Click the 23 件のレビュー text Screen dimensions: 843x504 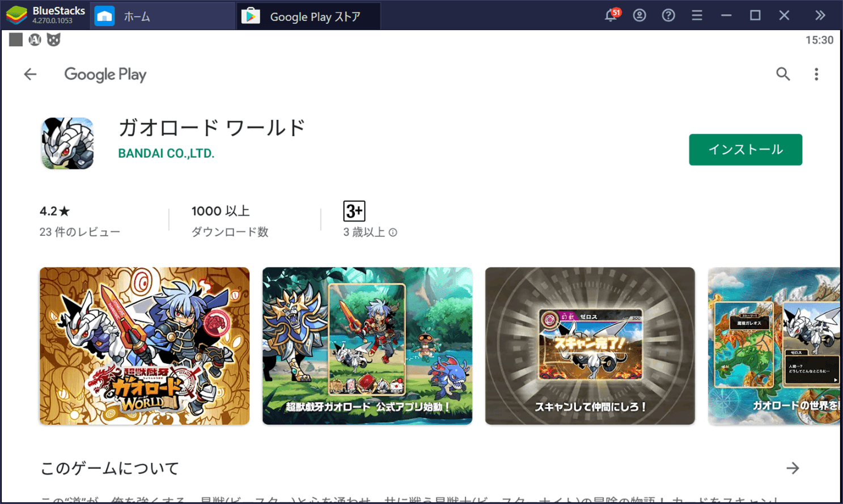(x=80, y=232)
